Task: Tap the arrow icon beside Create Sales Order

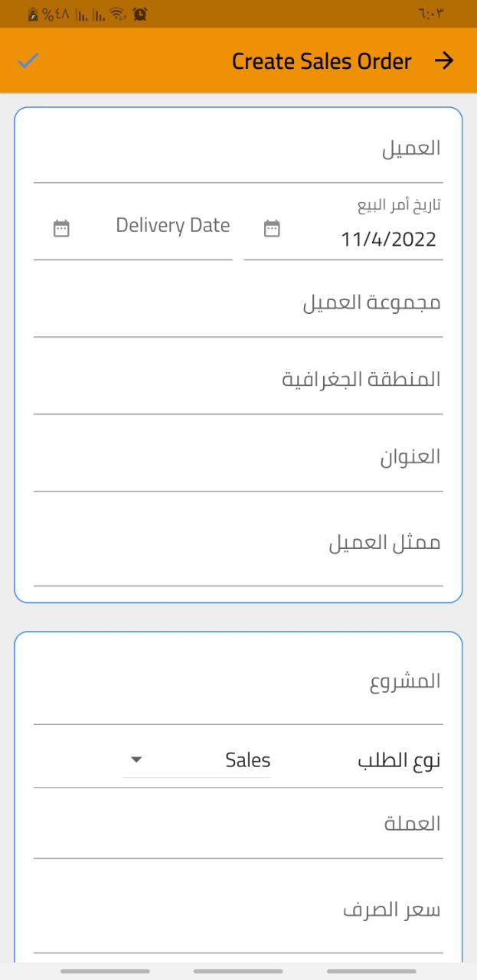Action: pos(444,61)
